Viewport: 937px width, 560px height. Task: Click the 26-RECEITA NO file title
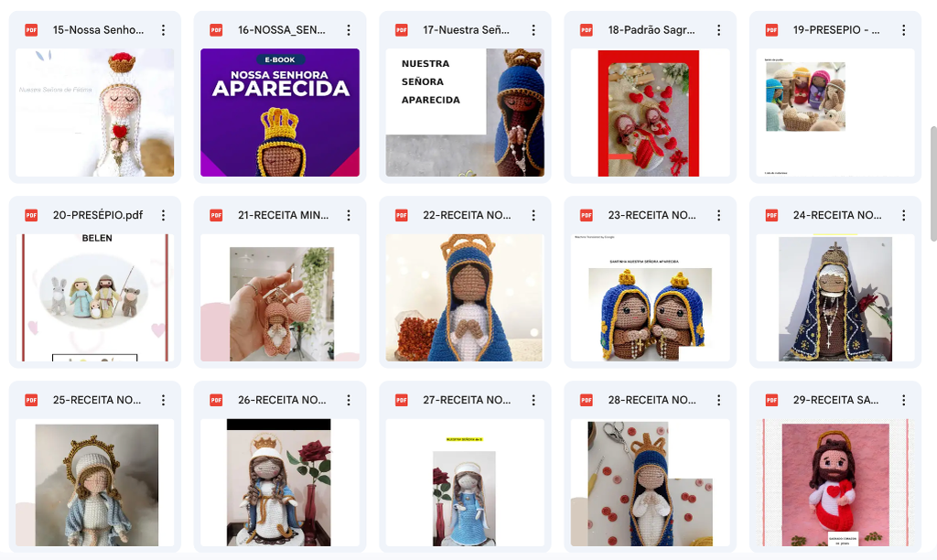pyautogui.click(x=282, y=400)
